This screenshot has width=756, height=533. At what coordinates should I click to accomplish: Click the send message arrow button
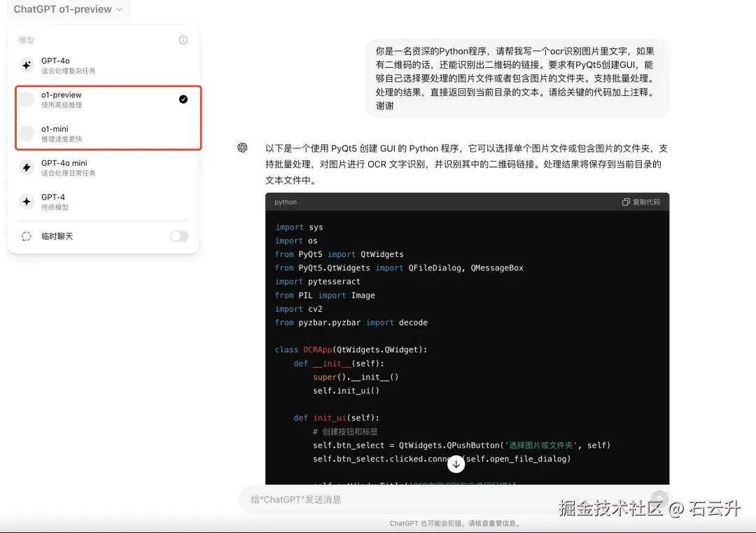[659, 499]
